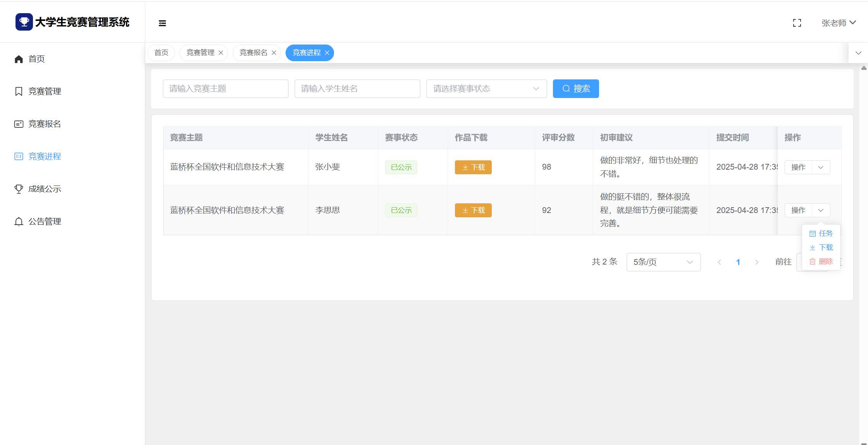Close the 竞赛管理 tab
868x445 pixels.
[x=221, y=53]
